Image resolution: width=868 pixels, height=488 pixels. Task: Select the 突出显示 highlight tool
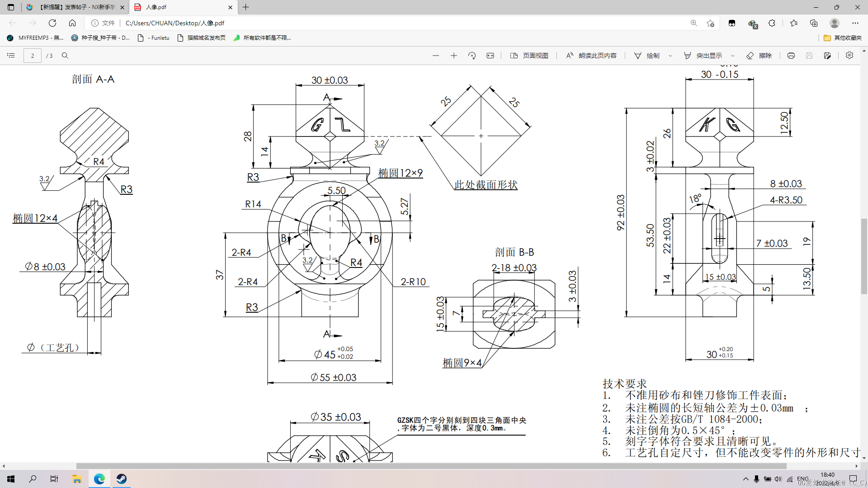tap(703, 56)
